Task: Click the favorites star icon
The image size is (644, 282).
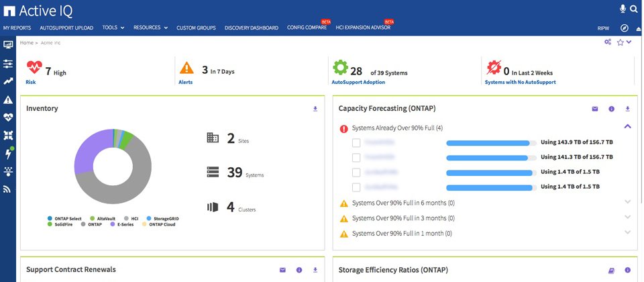Action: point(620,42)
